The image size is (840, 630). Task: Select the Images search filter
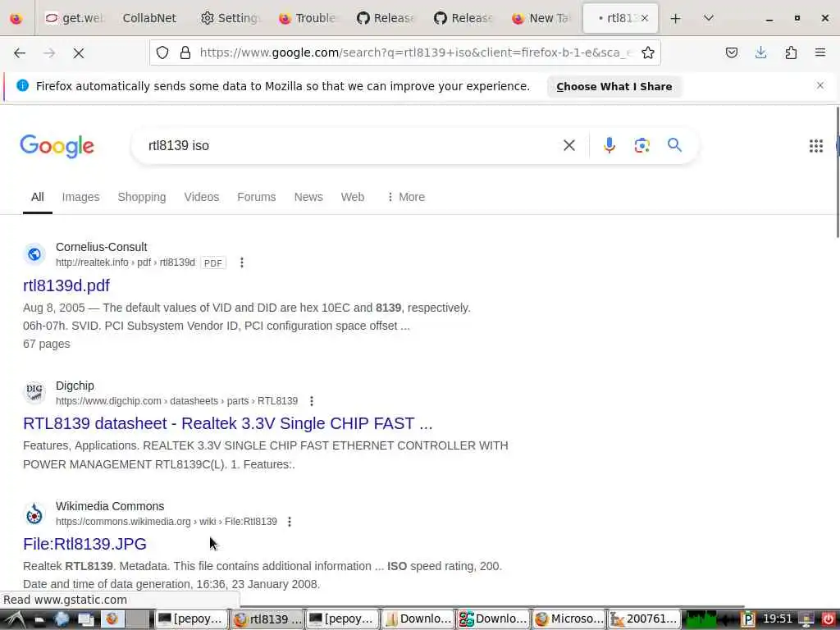click(81, 197)
